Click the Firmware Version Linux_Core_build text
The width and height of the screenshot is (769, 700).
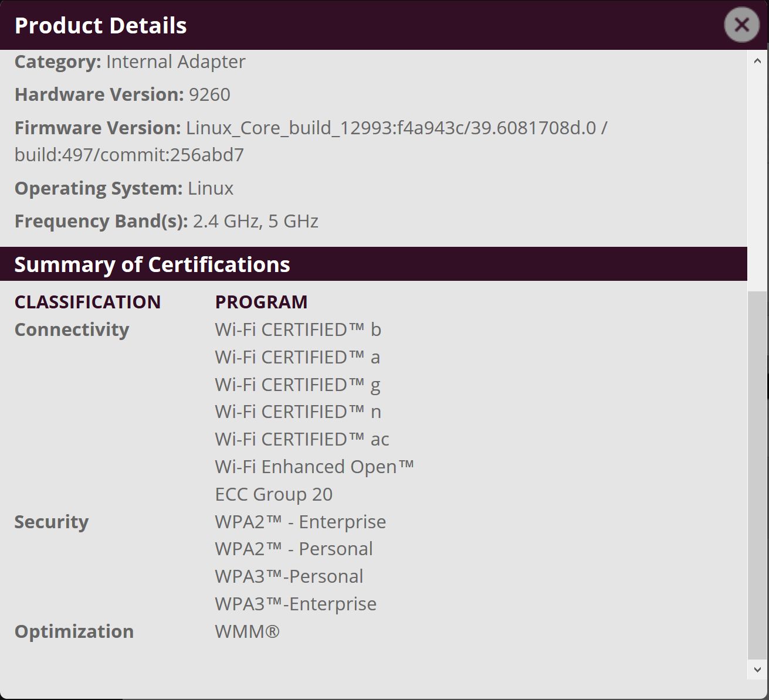311,128
